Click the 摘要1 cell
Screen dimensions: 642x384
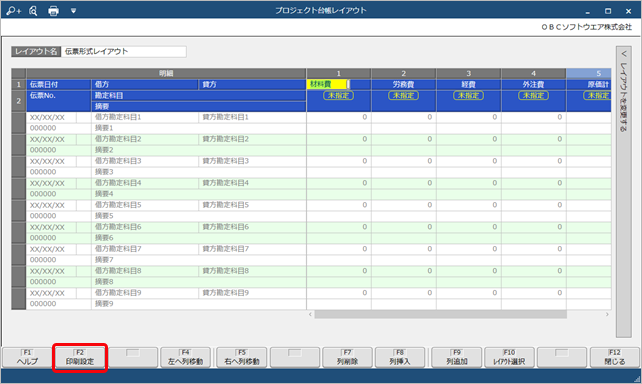click(x=199, y=128)
